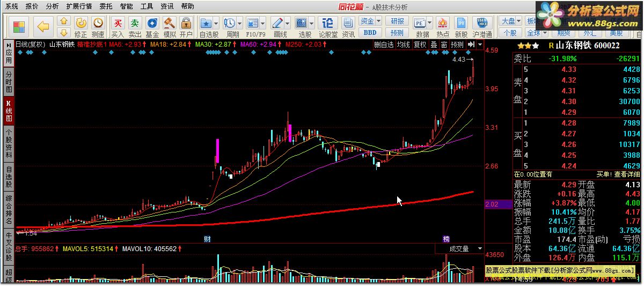This screenshot has height=286, width=644.
Task: Click the 榜 marker on the chart axis
Action: tap(446, 238)
